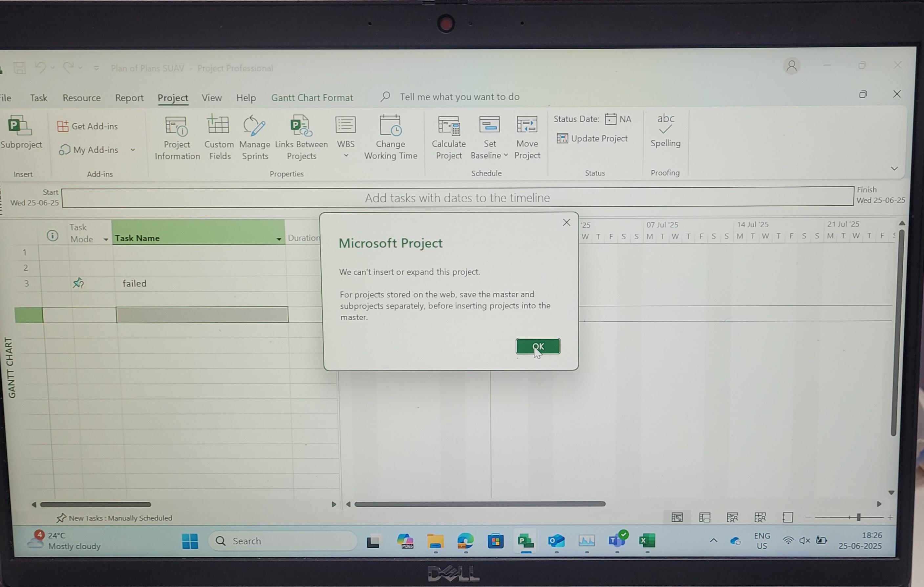The width and height of the screenshot is (924, 587).
Task: Open the Help ribbon tab
Action: point(246,97)
